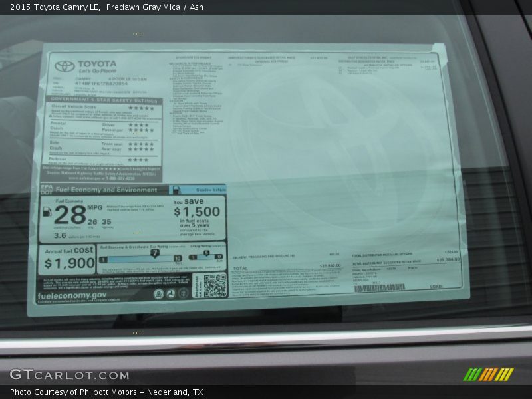Screen dimensions: 532x399
Task: Click the greenhouse gas rating marker showing 7
Action: [154, 253]
